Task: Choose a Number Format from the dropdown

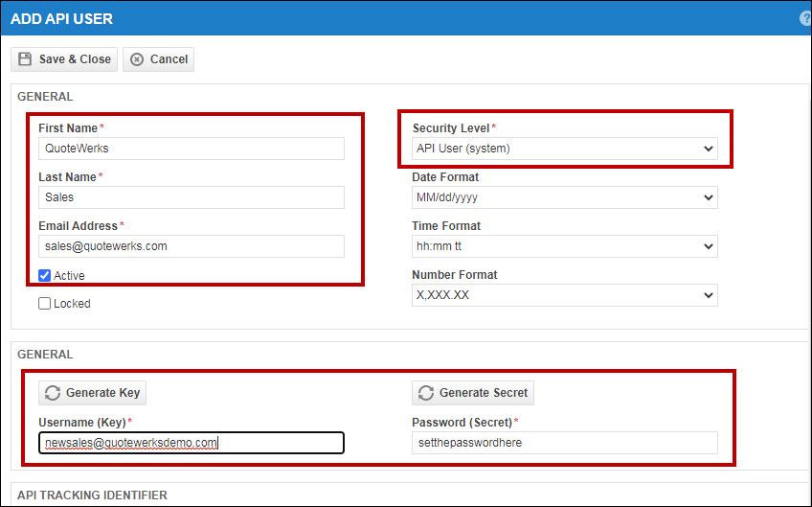Action: coord(564,295)
